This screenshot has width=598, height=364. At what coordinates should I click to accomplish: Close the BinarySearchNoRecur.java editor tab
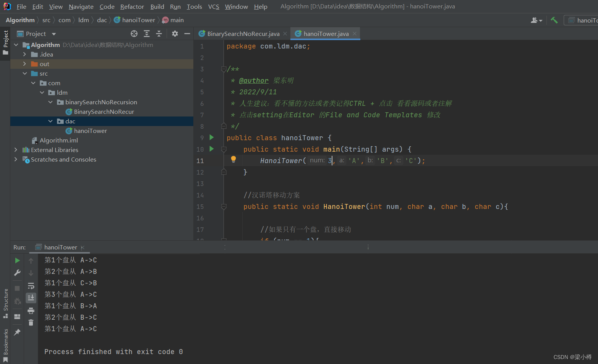pos(285,34)
